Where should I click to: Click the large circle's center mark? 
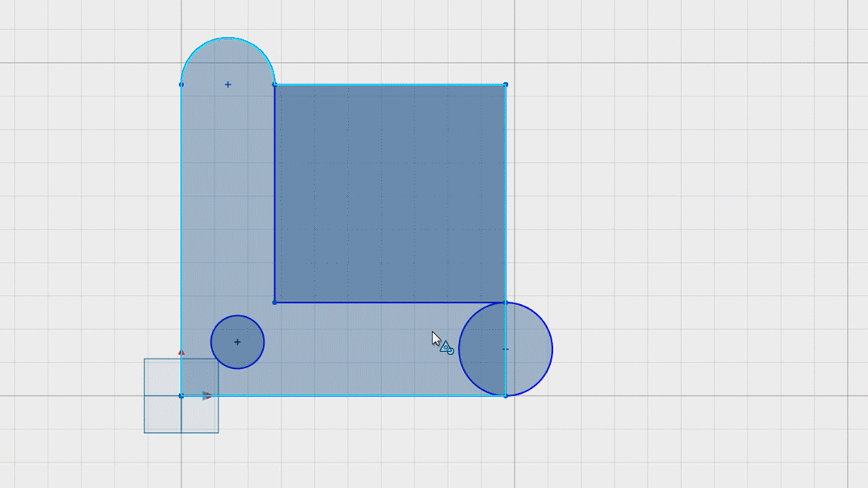pyautogui.click(x=506, y=349)
